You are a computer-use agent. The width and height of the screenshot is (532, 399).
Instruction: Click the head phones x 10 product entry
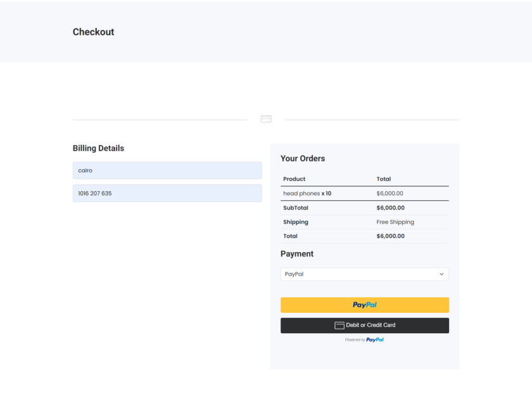(309, 193)
